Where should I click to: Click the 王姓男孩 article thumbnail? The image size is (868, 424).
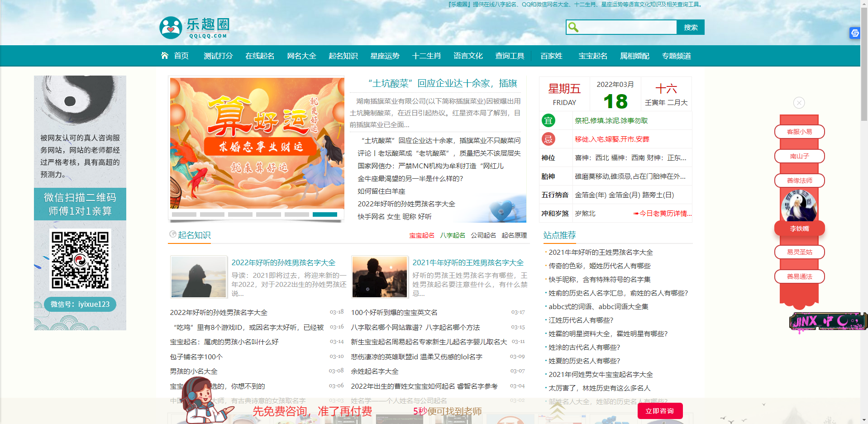tap(380, 276)
